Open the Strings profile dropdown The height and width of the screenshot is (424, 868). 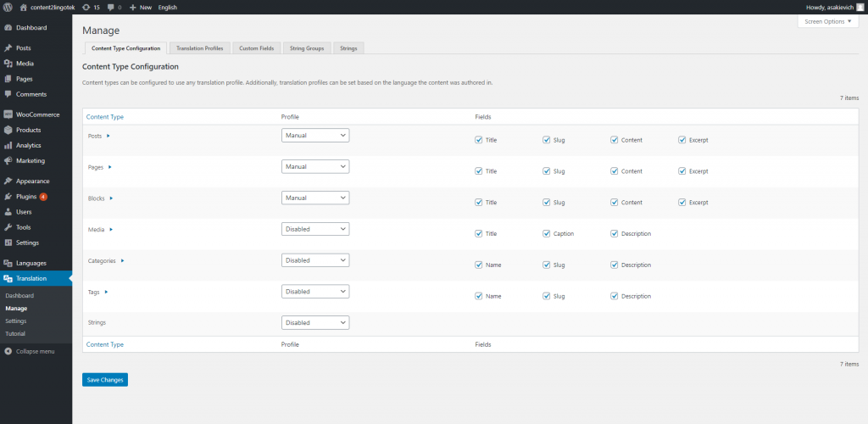[315, 322]
